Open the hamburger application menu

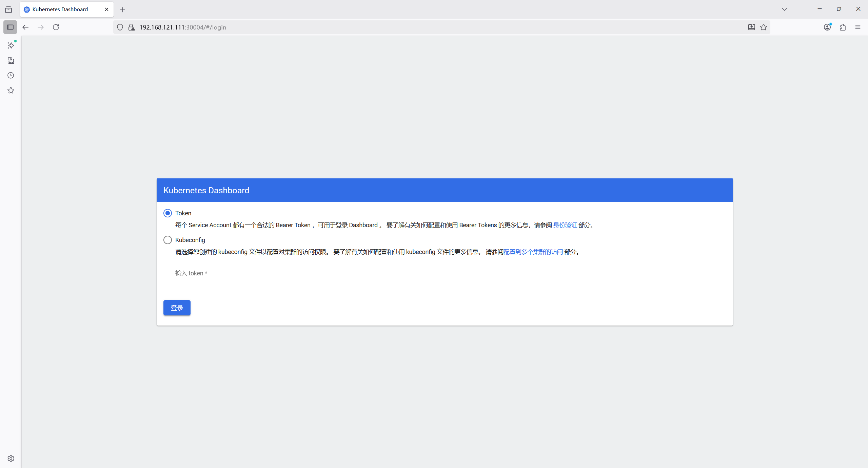point(858,27)
